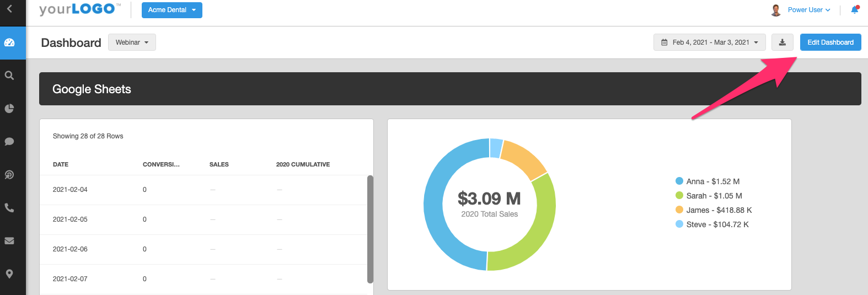This screenshot has width=868, height=295.
Task: Click the $3.09 M total value
Action: 489,199
